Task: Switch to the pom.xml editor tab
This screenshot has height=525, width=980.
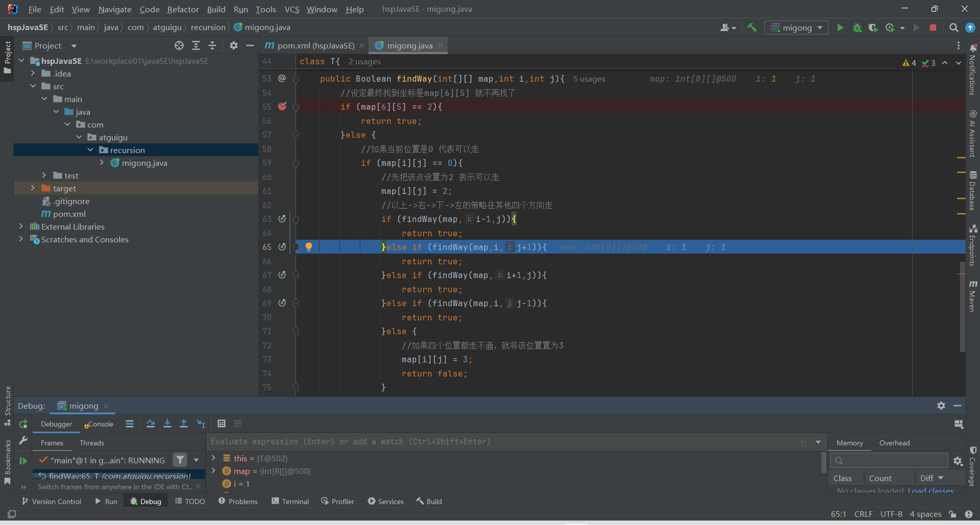Action: click(314, 45)
